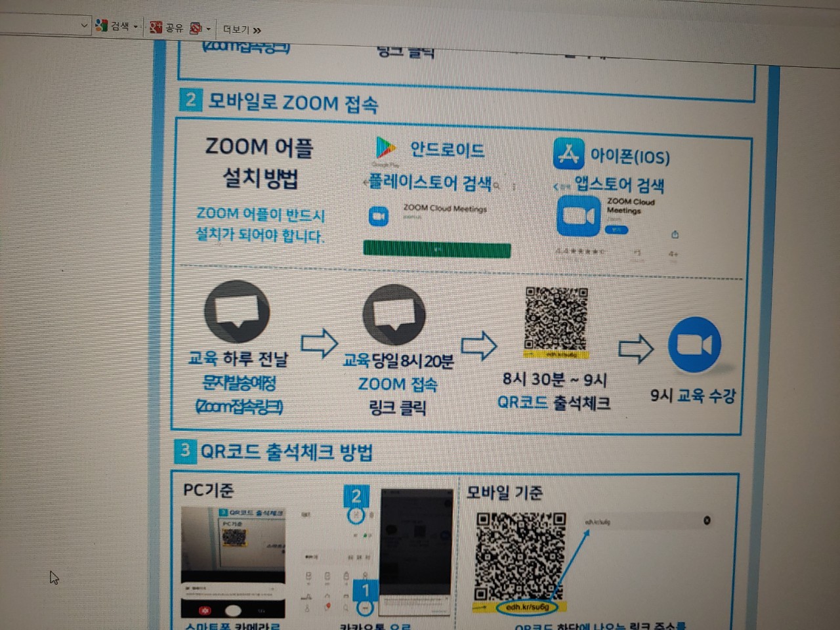Click the heading 모바일로 ZOOM 접속
Screen dimensions: 840x630
tap(293, 103)
